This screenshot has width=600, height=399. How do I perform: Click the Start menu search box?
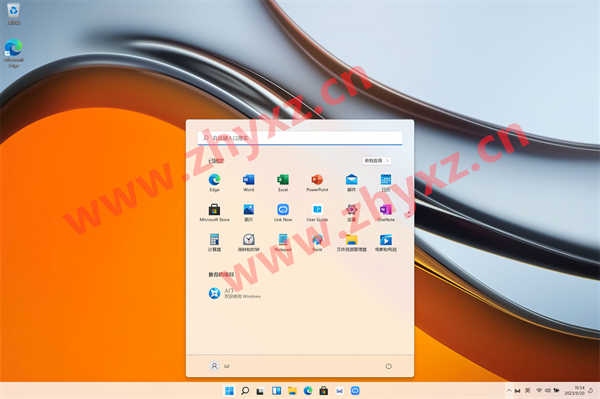300,138
